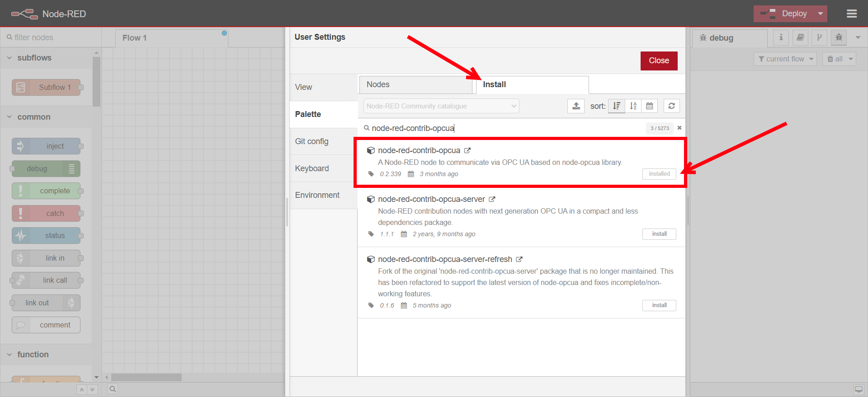Open the information sidebar tab icon
Screen dimensions: 868x397
tap(781, 37)
